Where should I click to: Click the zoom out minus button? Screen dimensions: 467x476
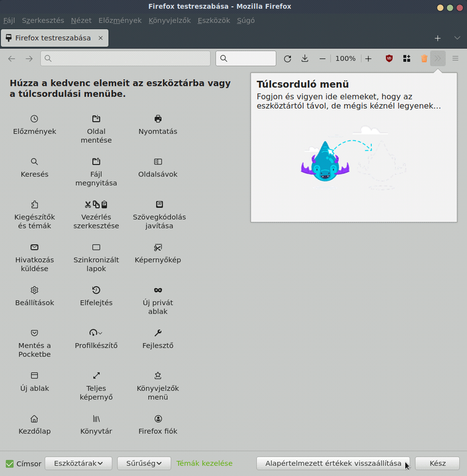coord(322,58)
